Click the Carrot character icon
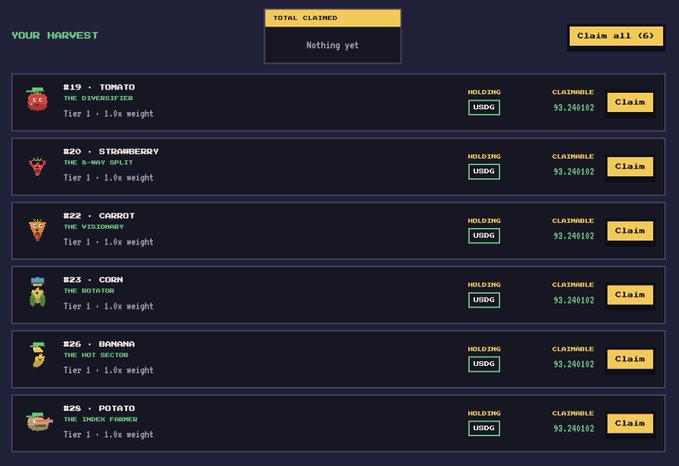The width and height of the screenshot is (679, 466). tap(37, 230)
